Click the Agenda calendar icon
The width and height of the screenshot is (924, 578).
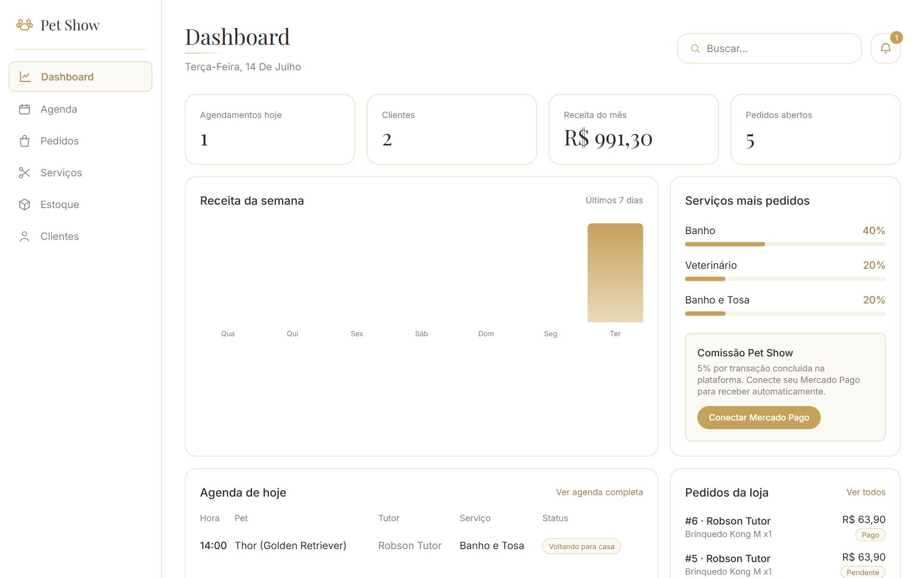tap(25, 109)
